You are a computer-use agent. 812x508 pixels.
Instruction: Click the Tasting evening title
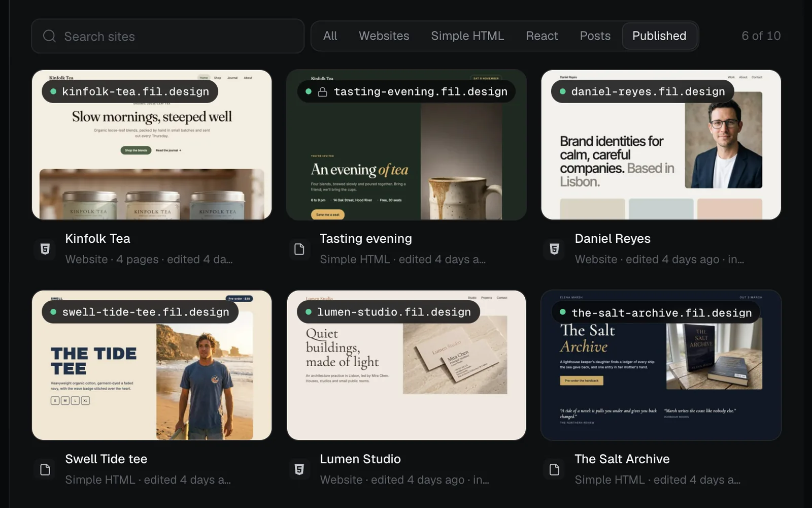pos(366,238)
